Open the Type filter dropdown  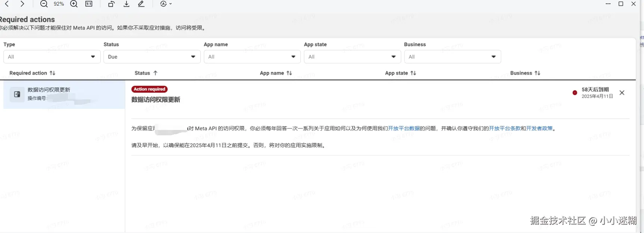pyautogui.click(x=52, y=57)
